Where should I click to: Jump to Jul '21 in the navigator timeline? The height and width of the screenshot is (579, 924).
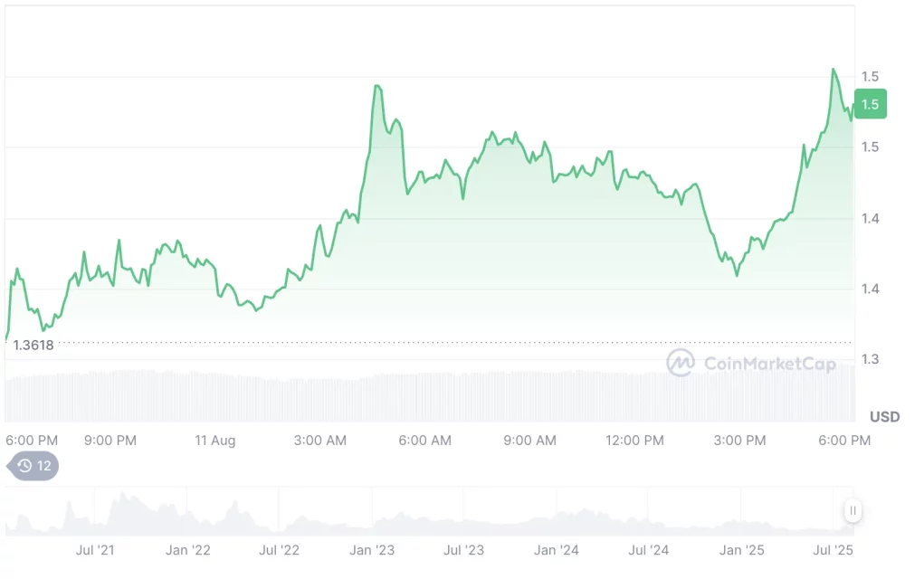point(95,550)
